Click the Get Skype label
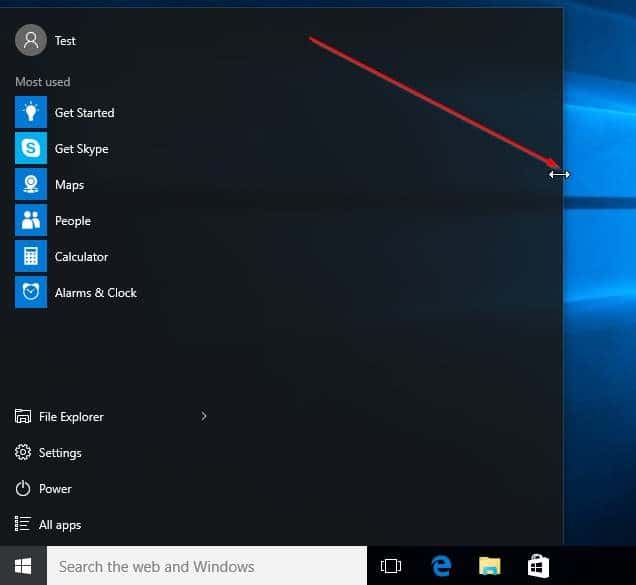The width and height of the screenshot is (636, 585). [x=82, y=149]
